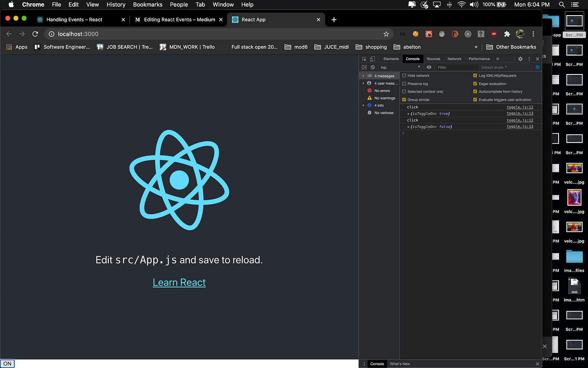
Task: Switch to Editing React Events – Medium tab
Action: point(179,20)
